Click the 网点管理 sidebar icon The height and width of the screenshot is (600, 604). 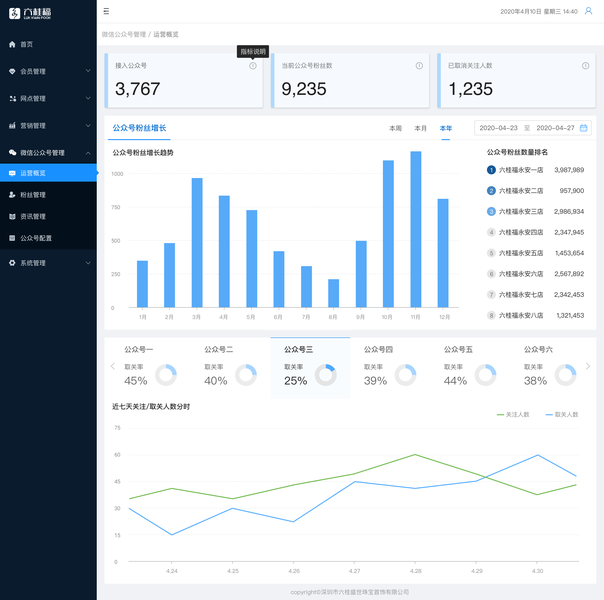click(12, 99)
